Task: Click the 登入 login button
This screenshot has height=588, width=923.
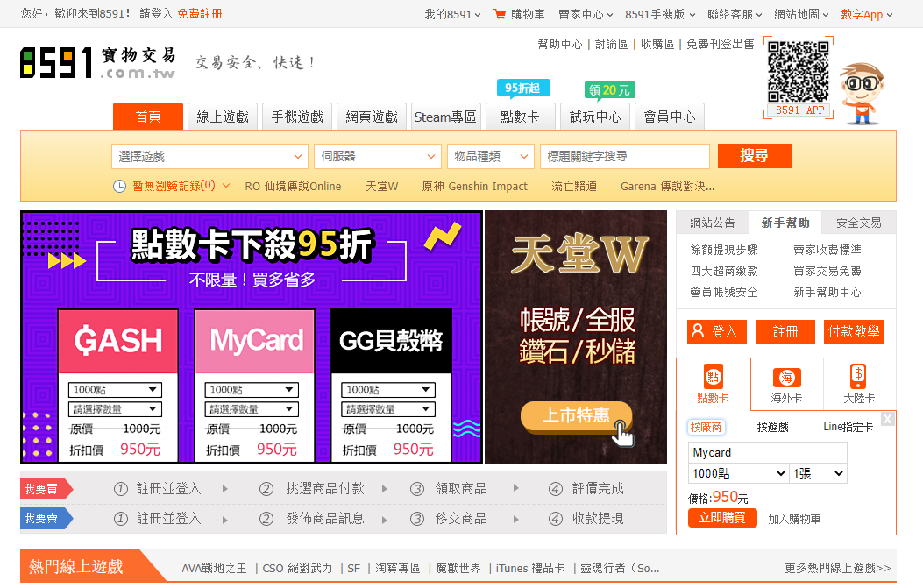Action: (x=716, y=332)
